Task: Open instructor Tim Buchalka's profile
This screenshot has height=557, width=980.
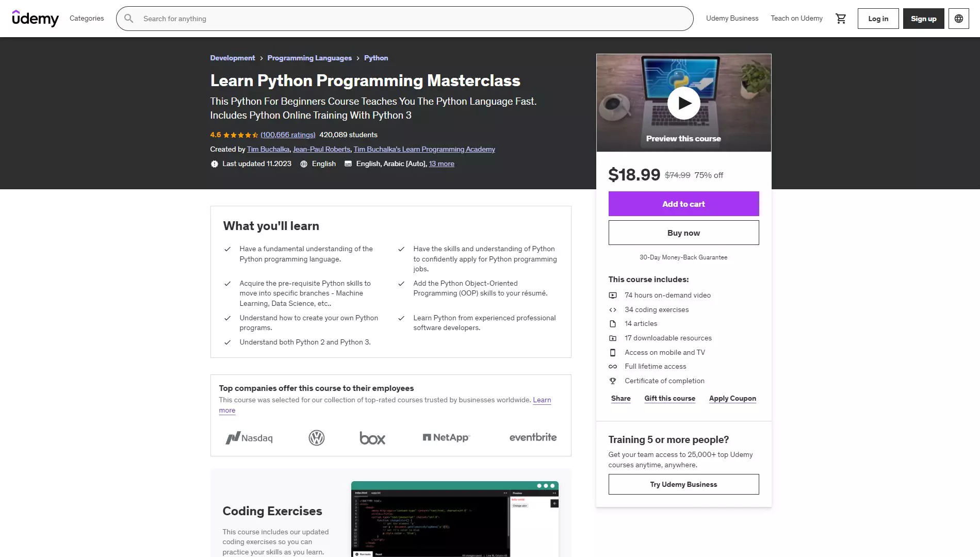Action: click(268, 150)
